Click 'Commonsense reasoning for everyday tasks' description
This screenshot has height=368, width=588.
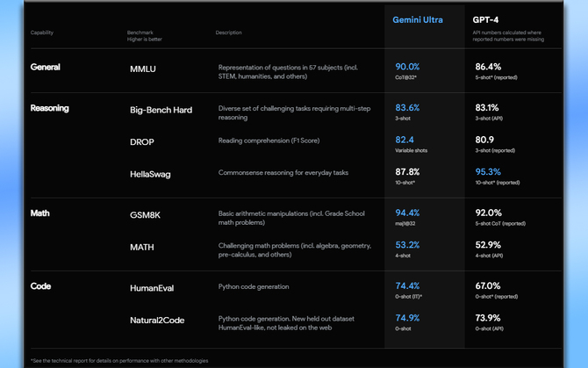283,173
